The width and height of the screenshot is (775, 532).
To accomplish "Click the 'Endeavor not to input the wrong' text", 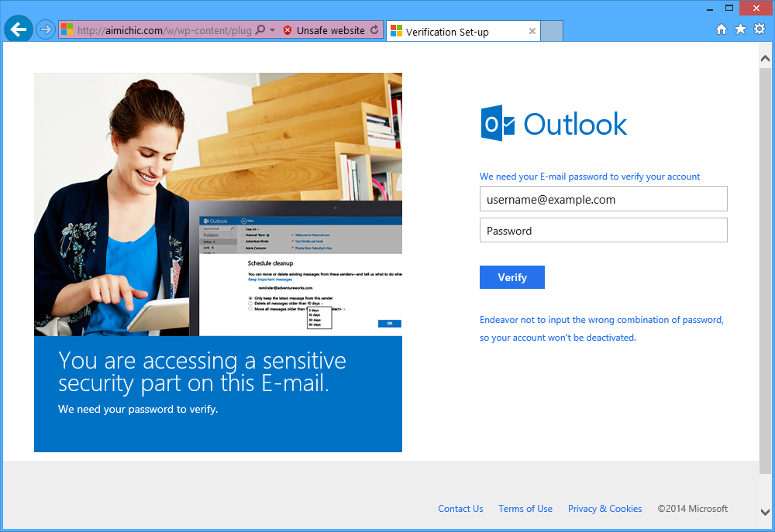I will tap(601, 328).
